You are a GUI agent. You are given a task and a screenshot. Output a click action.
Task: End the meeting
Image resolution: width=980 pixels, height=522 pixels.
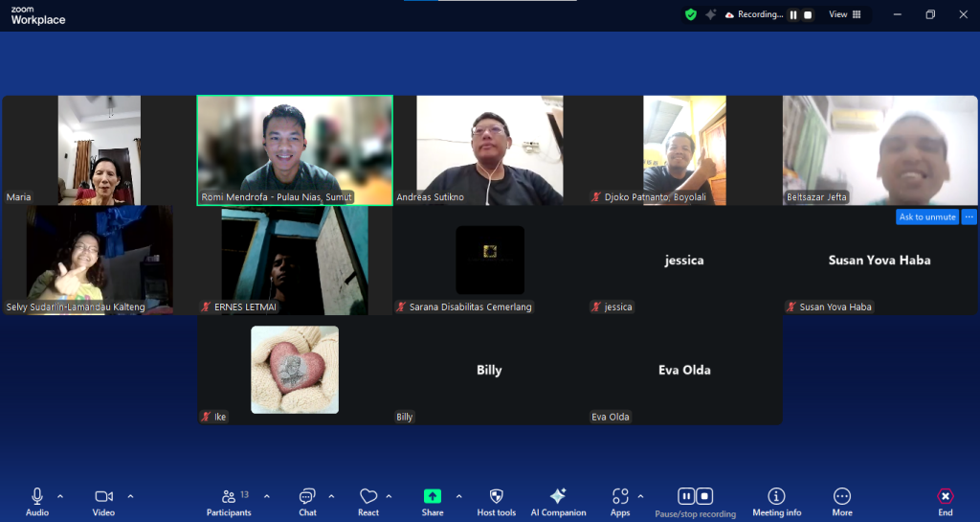pyautogui.click(x=945, y=502)
